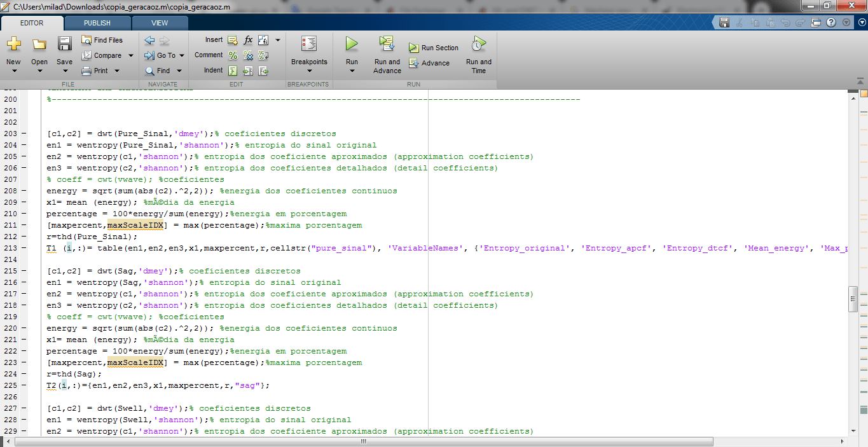Screen dimensions: 868x447
Task: Open the Breakpoints dropdown menu
Action: pos(309,71)
